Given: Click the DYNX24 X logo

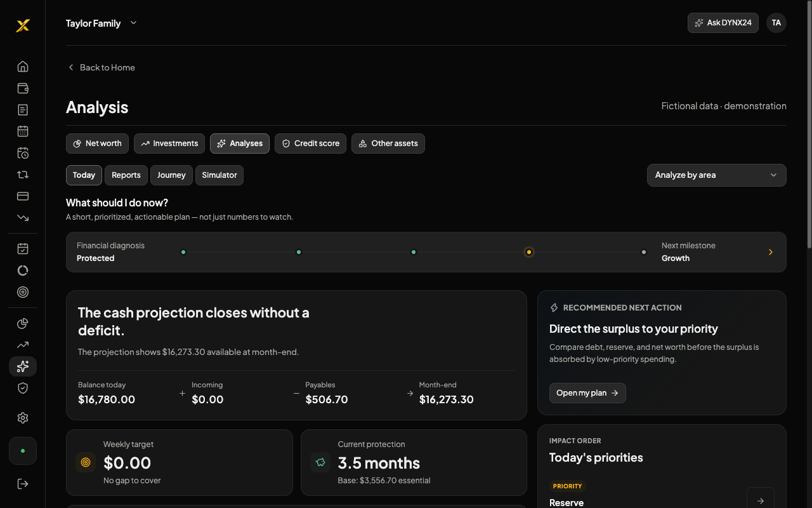Looking at the screenshot, I should [x=23, y=25].
